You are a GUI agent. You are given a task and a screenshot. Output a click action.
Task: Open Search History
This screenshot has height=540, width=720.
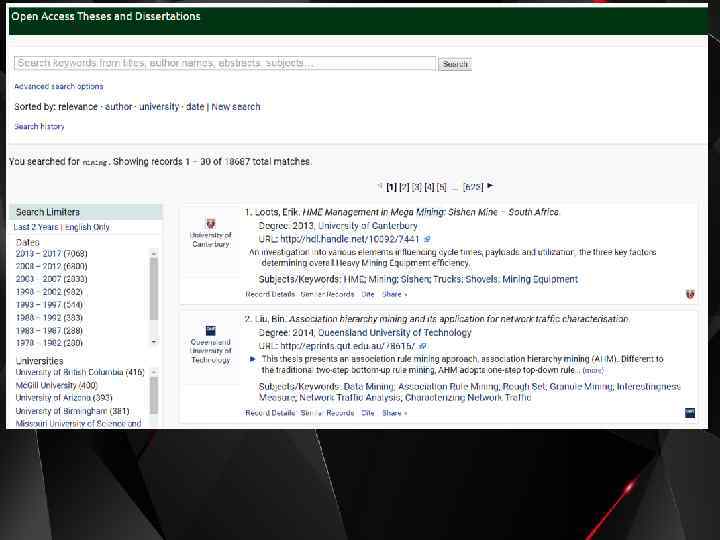39,126
